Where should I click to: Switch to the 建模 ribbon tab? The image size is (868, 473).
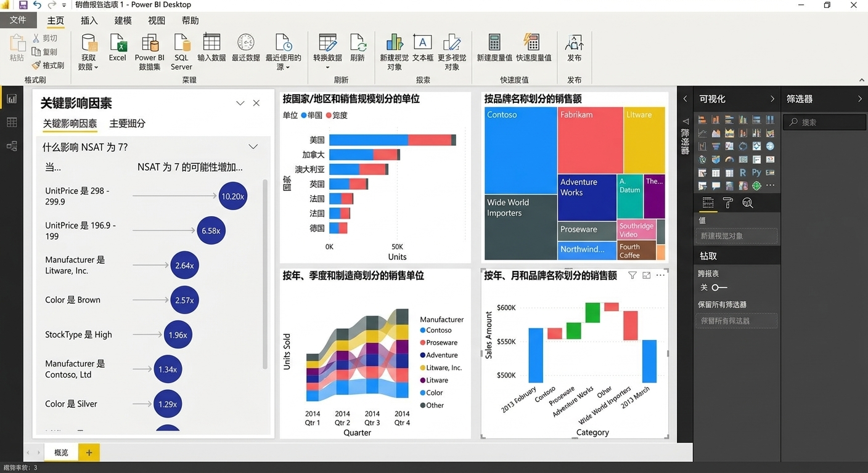(123, 20)
